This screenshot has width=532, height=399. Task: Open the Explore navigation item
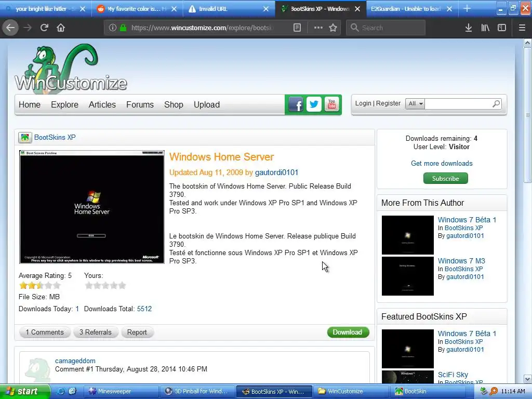click(x=64, y=104)
